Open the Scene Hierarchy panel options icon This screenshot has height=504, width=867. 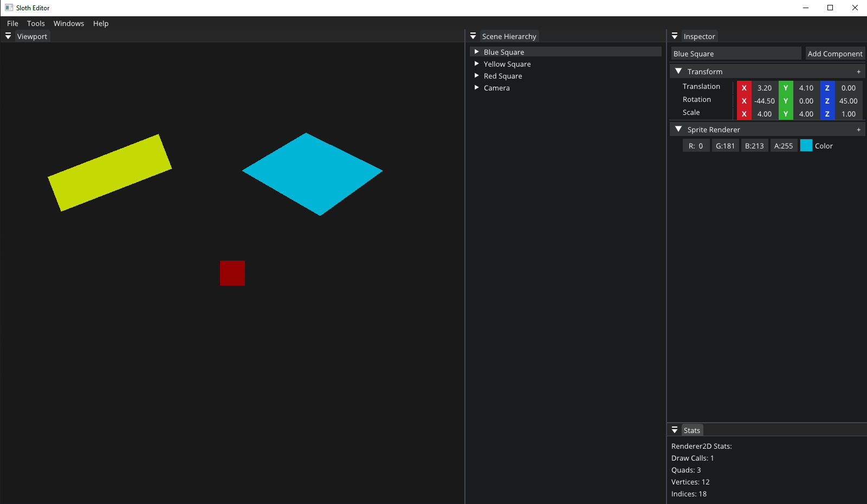473,36
